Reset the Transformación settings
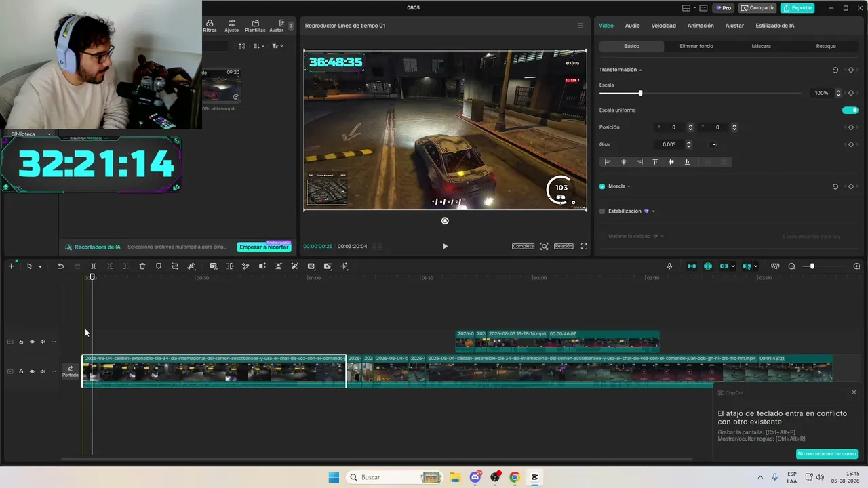 pos(835,70)
